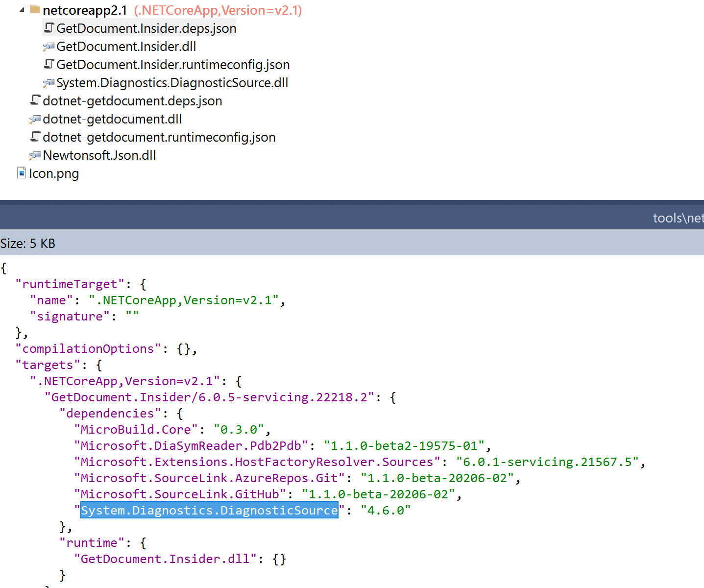Click the "1.1.0-beta2-19575-01" version value
The width and height of the screenshot is (704, 588).
[x=404, y=446]
